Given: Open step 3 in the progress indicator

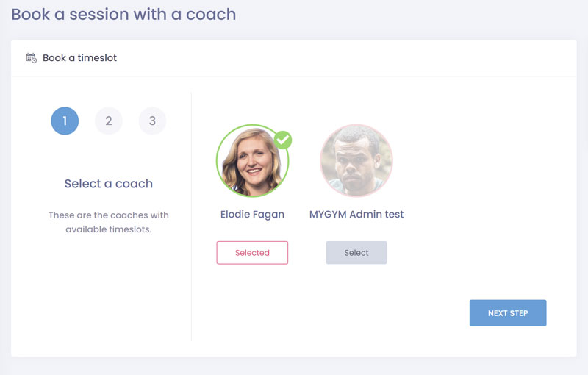Looking at the screenshot, I should coord(152,121).
